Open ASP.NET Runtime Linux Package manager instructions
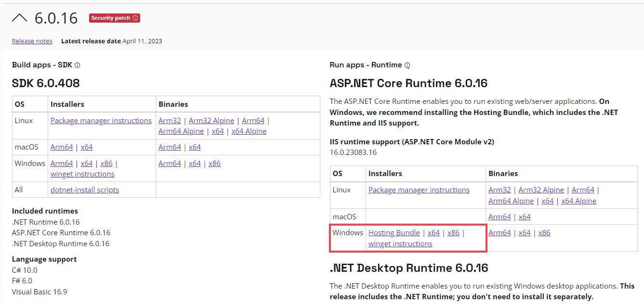 (419, 190)
